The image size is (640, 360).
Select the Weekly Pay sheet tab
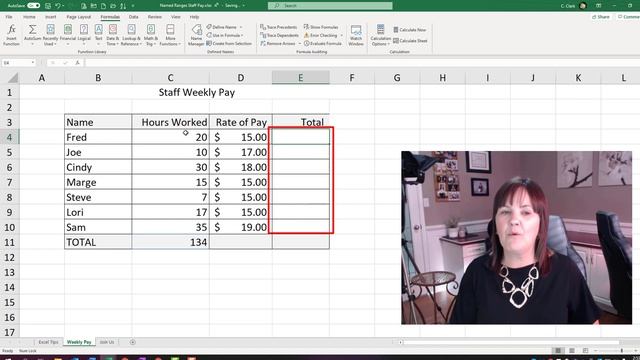(x=79, y=342)
